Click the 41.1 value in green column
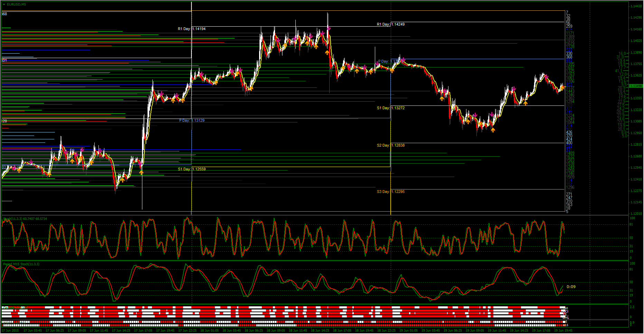 coord(618,71)
